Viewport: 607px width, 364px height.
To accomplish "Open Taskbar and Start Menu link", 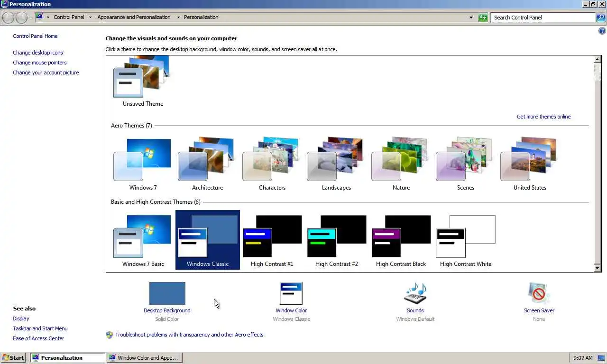I will 40,328.
